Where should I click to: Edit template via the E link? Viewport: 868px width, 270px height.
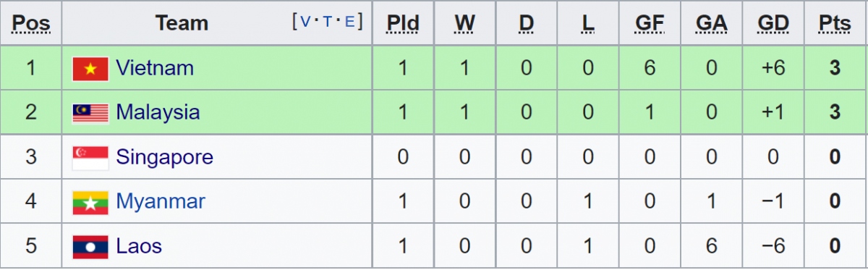click(350, 22)
